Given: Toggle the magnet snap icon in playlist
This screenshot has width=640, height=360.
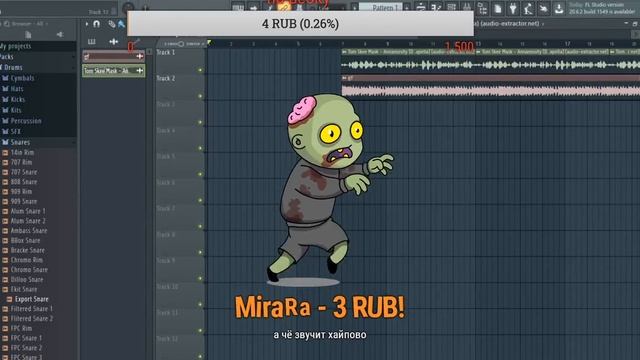Looking at the screenshot, I should click(x=96, y=24).
